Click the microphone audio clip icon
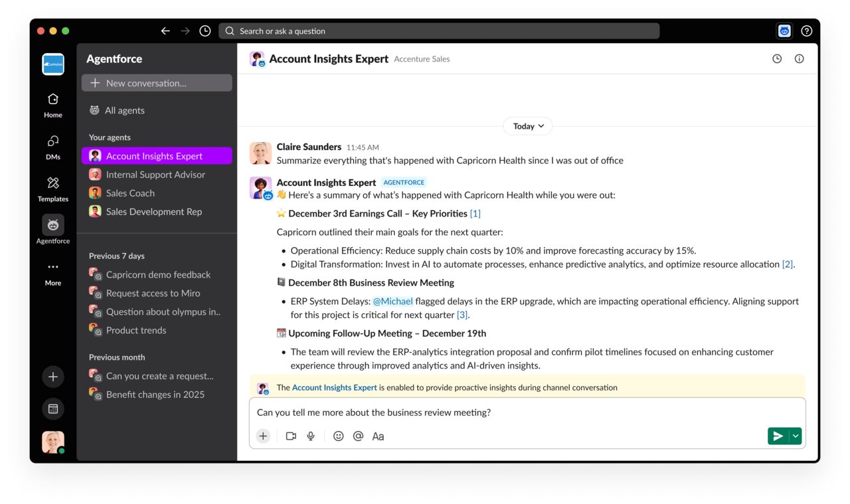The image size is (850, 504). point(311,436)
